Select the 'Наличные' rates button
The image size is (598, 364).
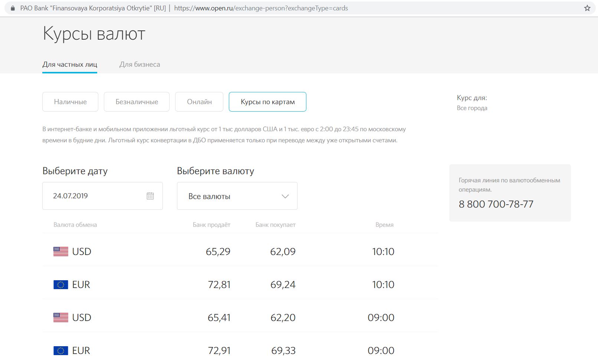coord(70,102)
